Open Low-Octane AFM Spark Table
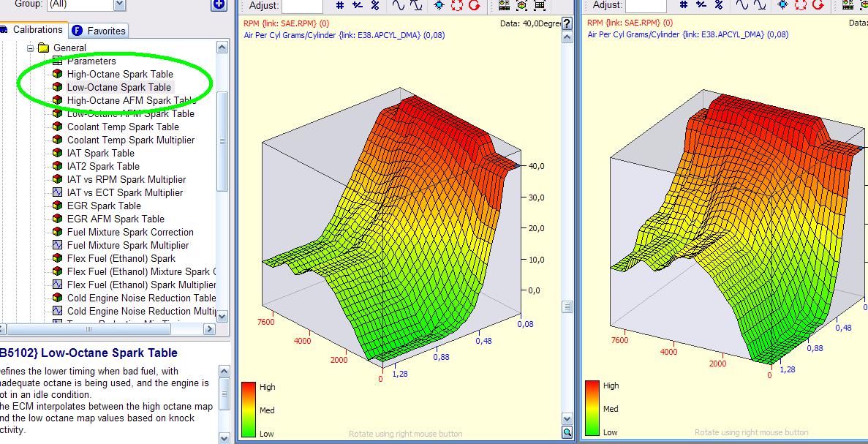Screen dimensions: 868x444 click(x=131, y=113)
